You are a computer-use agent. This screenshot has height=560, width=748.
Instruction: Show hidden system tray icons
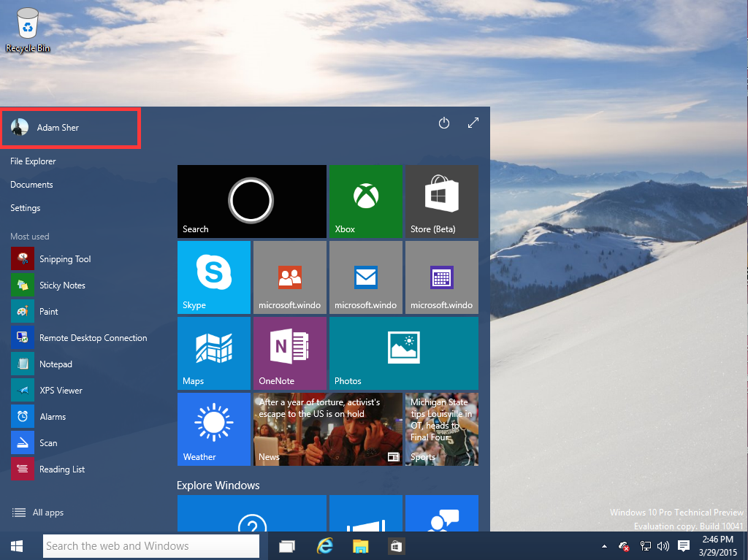604,547
